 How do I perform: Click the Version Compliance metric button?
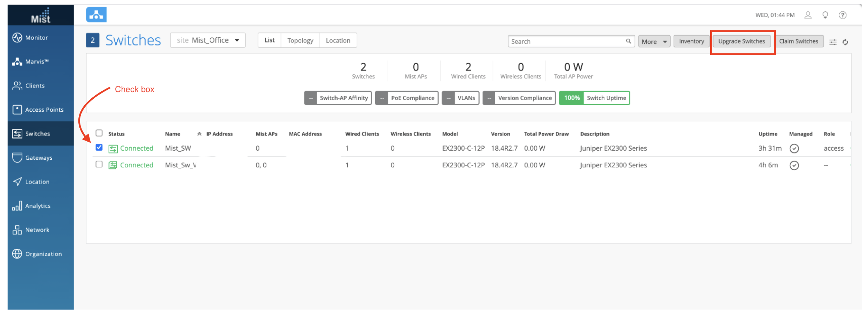click(519, 98)
